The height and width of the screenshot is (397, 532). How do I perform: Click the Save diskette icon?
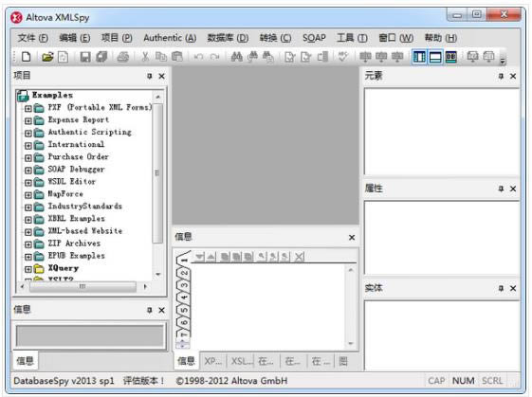[85, 57]
